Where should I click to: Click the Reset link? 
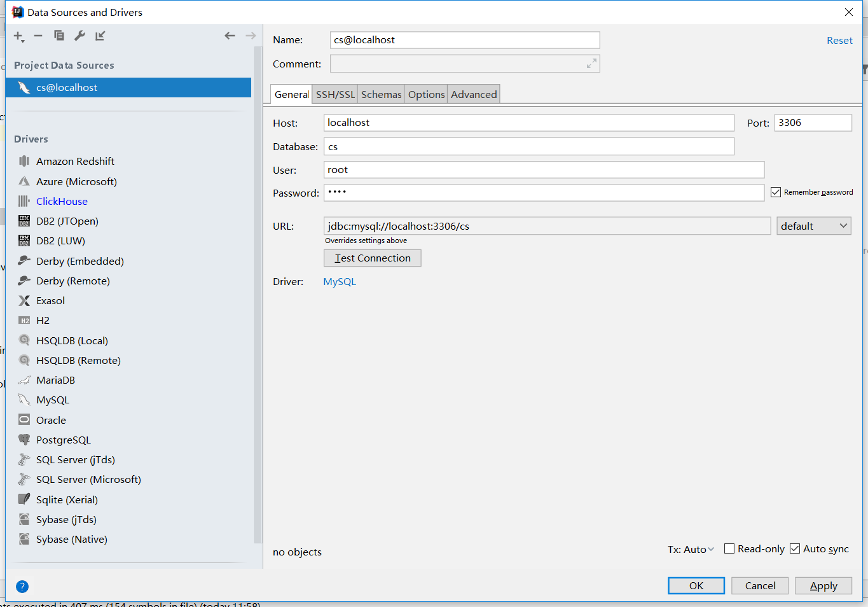tap(839, 40)
